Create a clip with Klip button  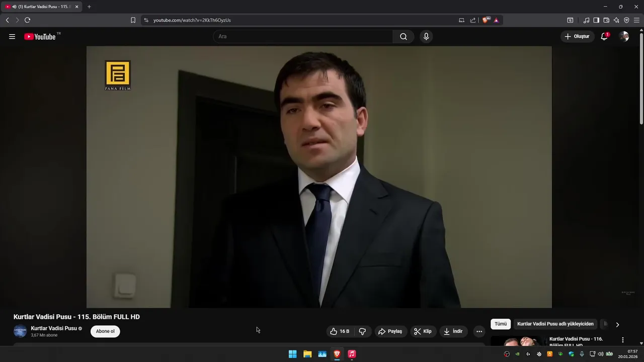pos(423,331)
